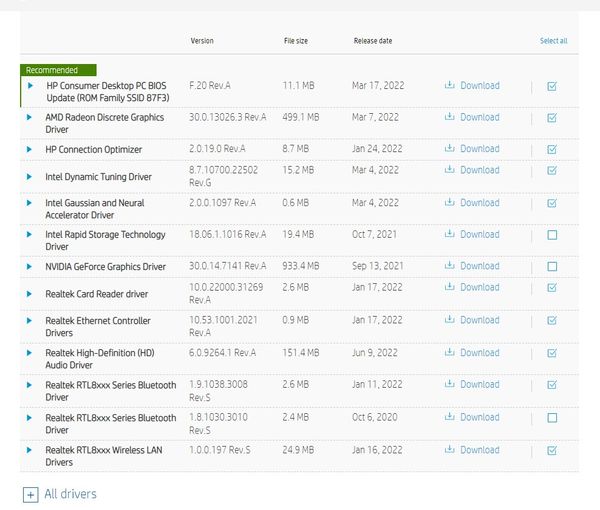Image resolution: width=600 pixels, height=510 pixels.
Task: Uncheck Realtek Ethernet Controller Drivers checkbox
Action: [x=552, y=320]
